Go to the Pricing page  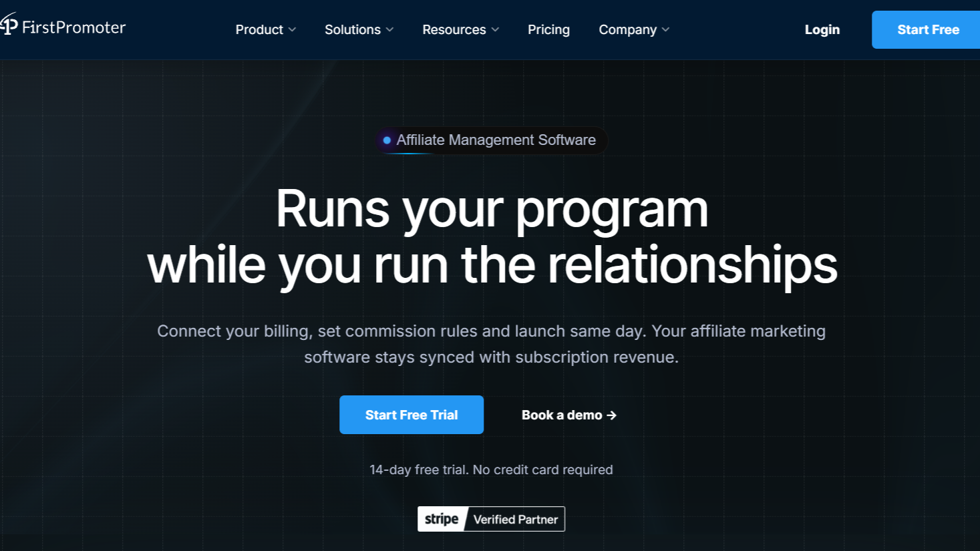tap(548, 29)
